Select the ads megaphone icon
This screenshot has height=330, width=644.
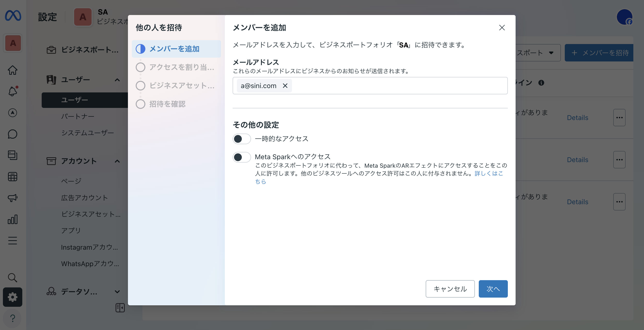[x=12, y=198]
